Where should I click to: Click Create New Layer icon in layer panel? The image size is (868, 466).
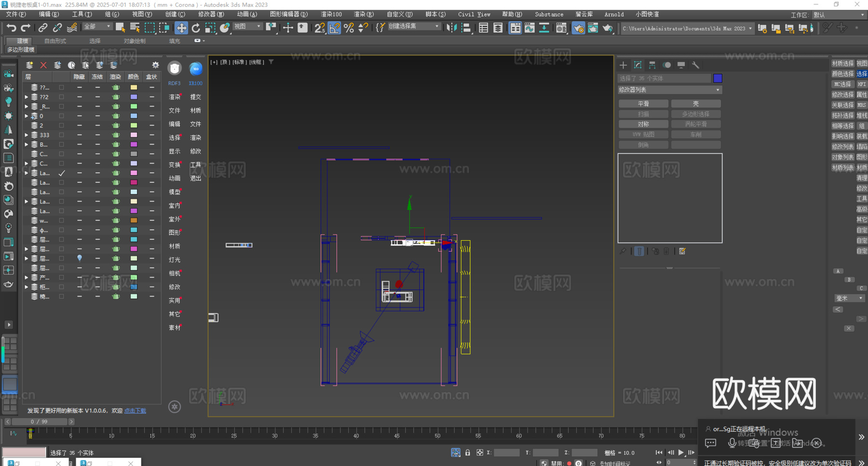click(29, 65)
